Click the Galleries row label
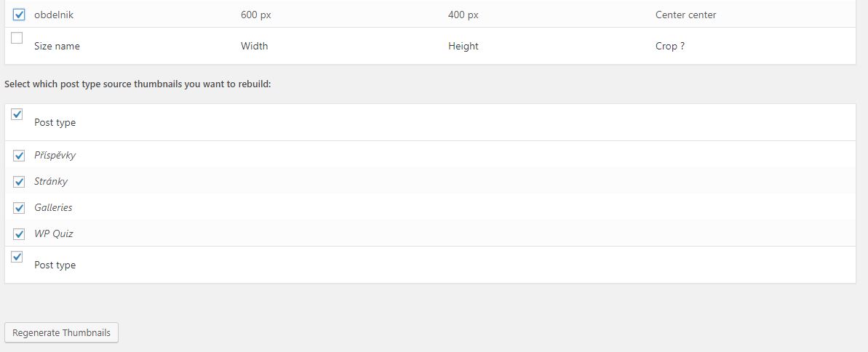868x352 pixels. 53,208
